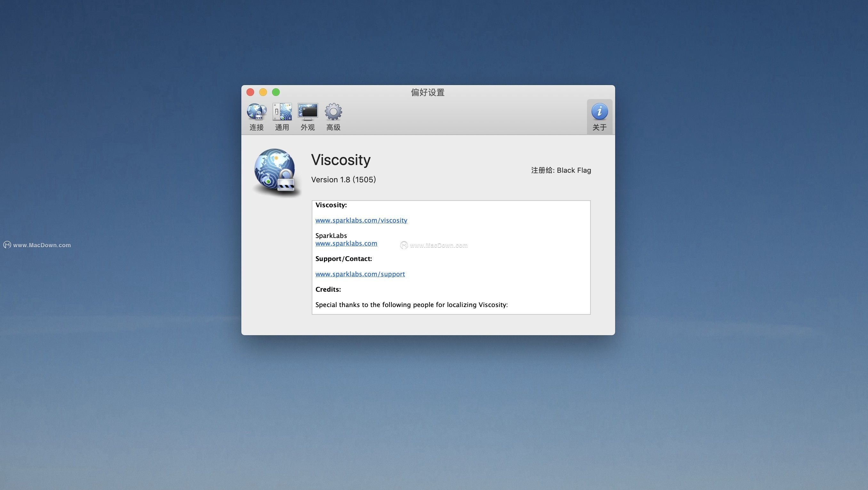Click the Viscosity application title text
The image size is (868, 490).
[x=341, y=160]
